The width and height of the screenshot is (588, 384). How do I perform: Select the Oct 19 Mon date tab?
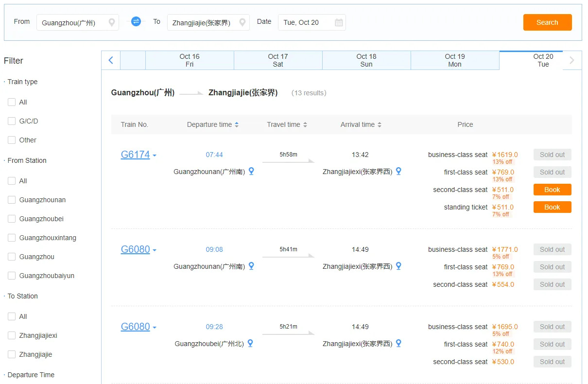click(x=455, y=60)
